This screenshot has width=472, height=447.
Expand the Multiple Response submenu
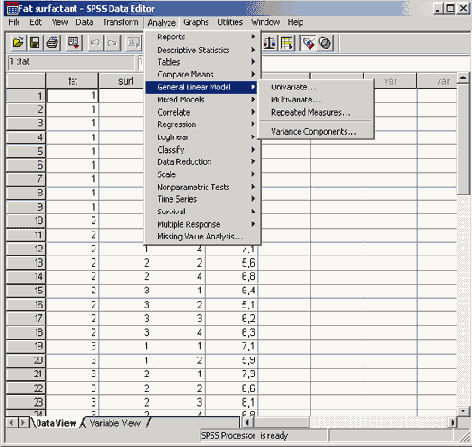[x=203, y=224]
